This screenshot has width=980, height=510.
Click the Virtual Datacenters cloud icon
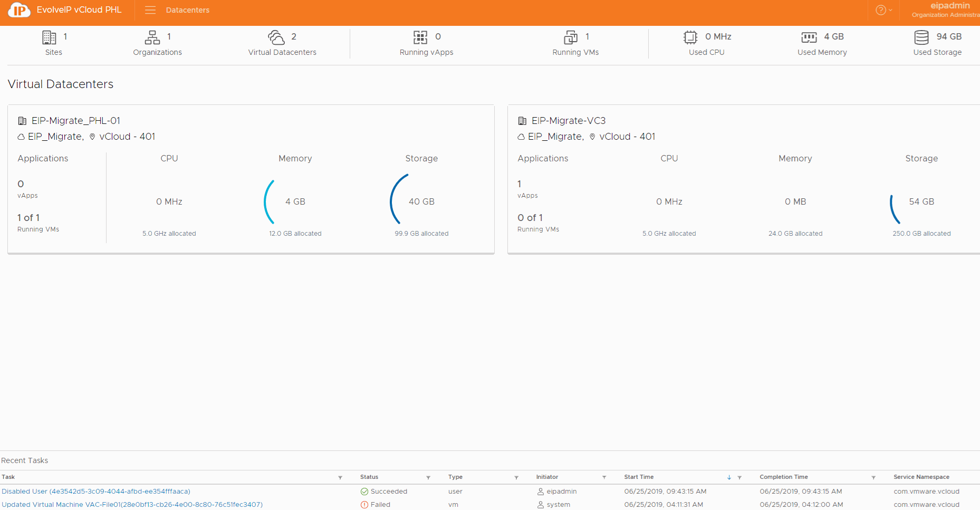point(276,37)
